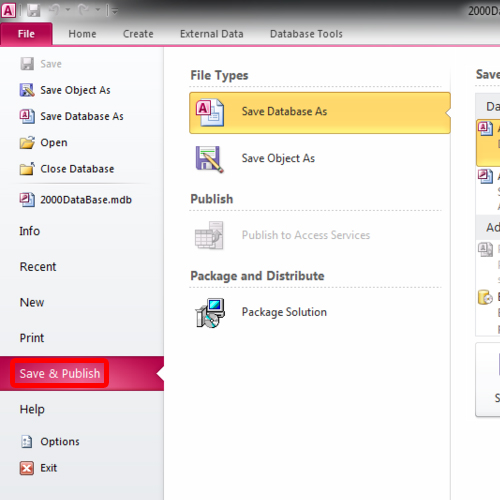This screenshot has height=500, width=500.
Task: Click the Save Object As floppy-pencil icon
Action: click(x=209, y=159)
